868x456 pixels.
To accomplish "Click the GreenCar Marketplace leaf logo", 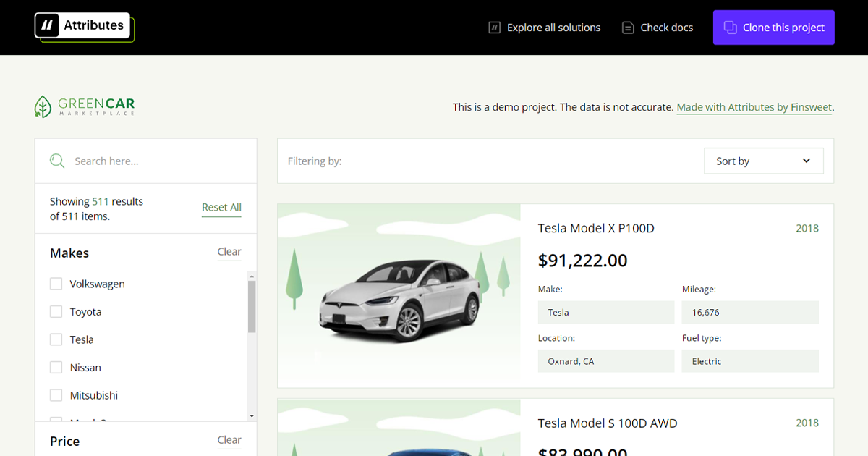I will tap(43, 106).
